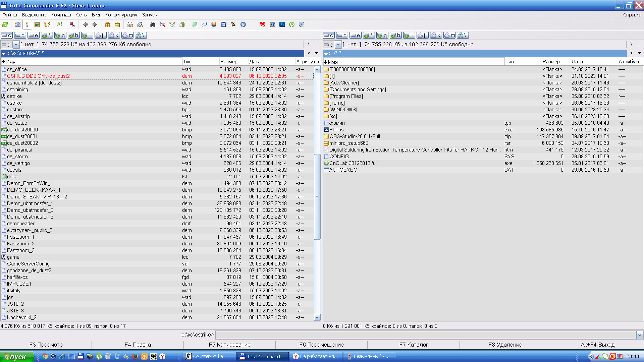Open the Multi-rename tool icon
644x362 pixels.
pyautogui.click(x=162, y=24)
